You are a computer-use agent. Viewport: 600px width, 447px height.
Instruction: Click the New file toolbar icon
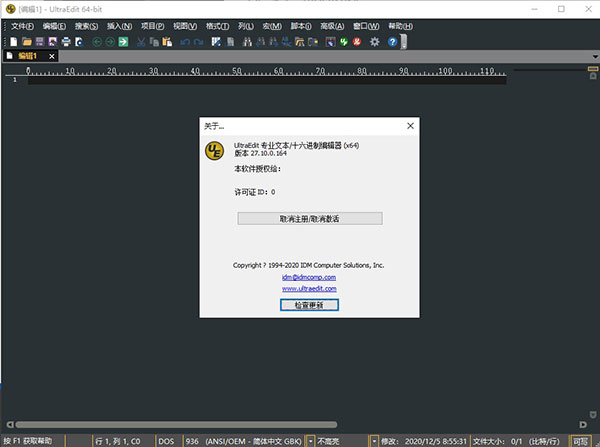click(x=13, y=42)
